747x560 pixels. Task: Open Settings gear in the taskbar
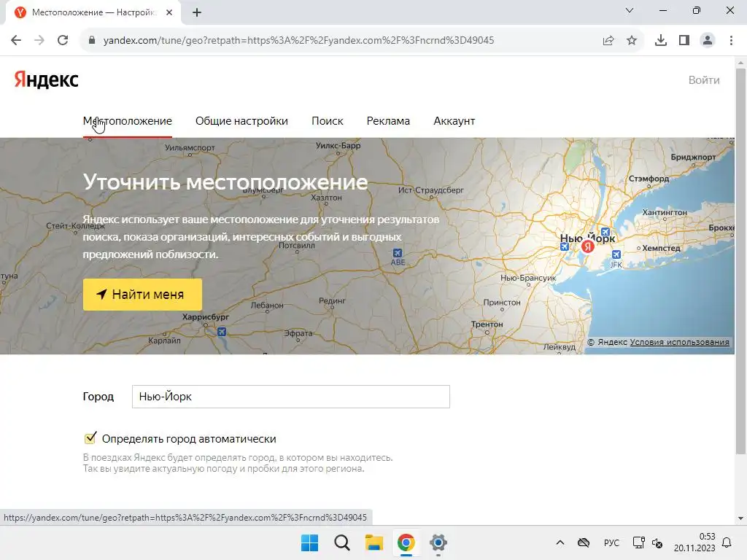pyautogui.click(x=438, y=542)
